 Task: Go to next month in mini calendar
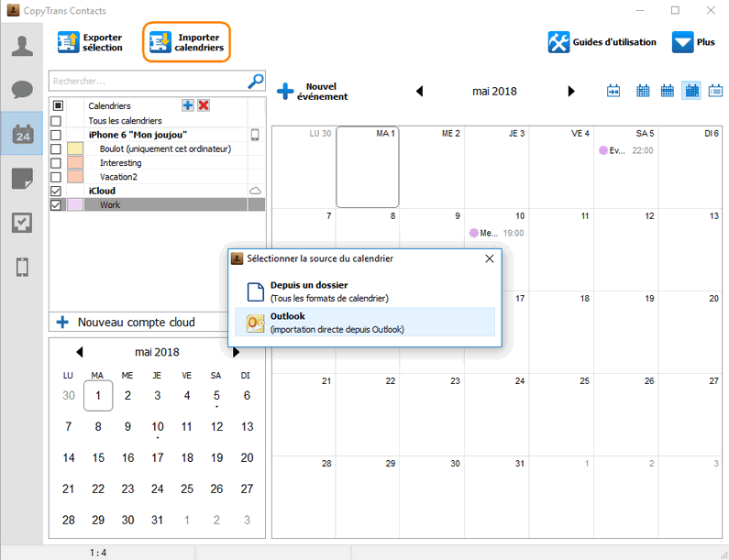[236, 352]
